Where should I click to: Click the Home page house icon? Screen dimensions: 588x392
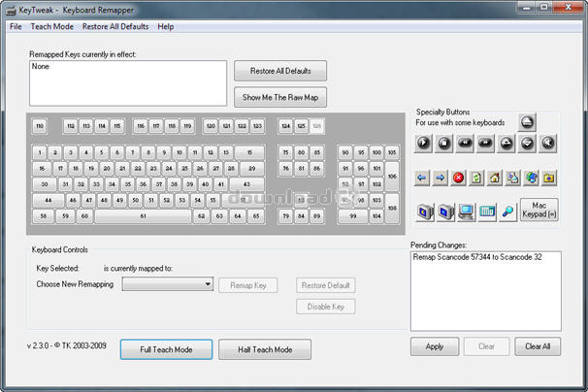point(494,178)
